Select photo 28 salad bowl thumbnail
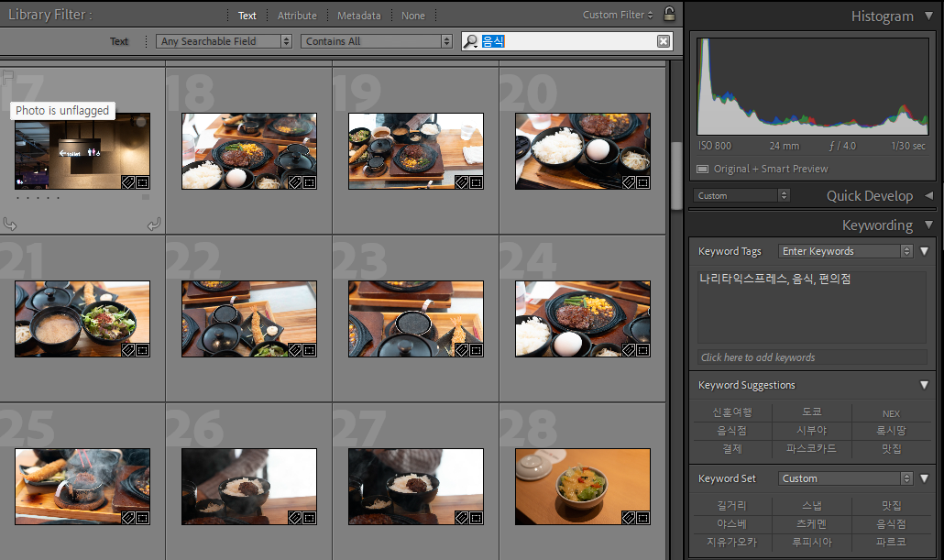Image resolution: width=944 pixels, height=560 pixels. tap(583, 487)
